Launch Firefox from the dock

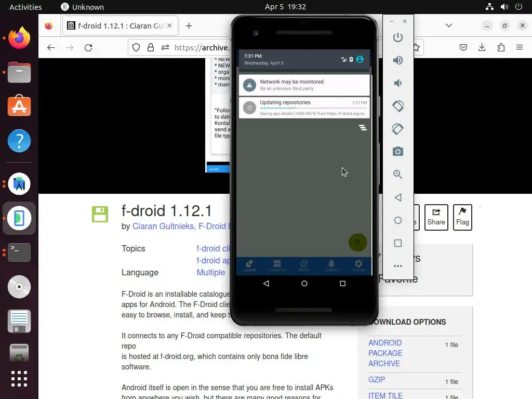[x=19, y=38]
